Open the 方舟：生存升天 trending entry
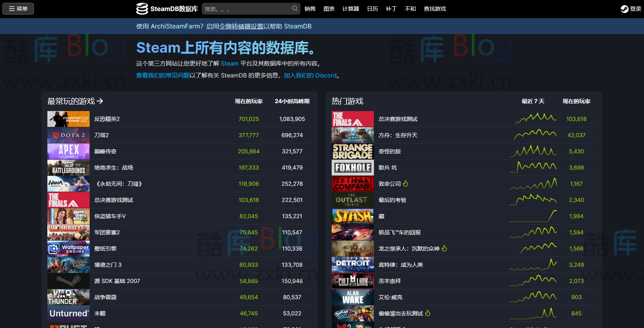The height and width of the screenshot is (328, 644). click(x=398, y=135)
